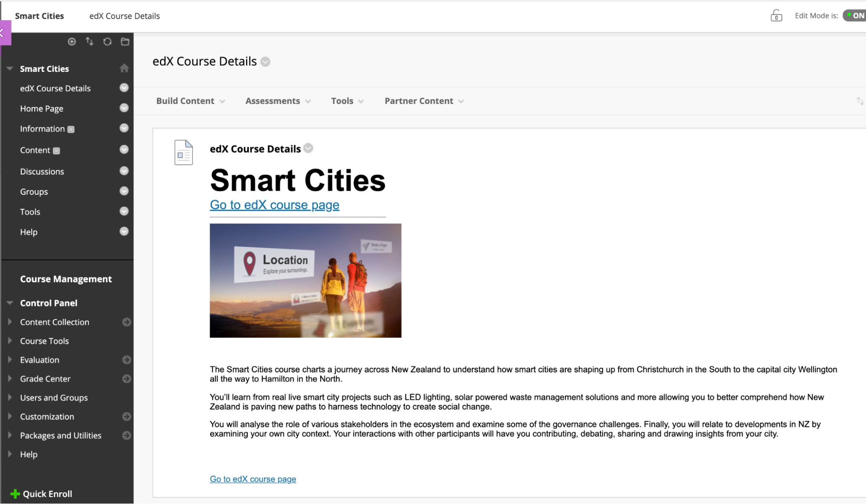The image size is (866, 504).
Task: Open the Partner Content dropdown
Action: pyautogui.click(x=424, y=101)
